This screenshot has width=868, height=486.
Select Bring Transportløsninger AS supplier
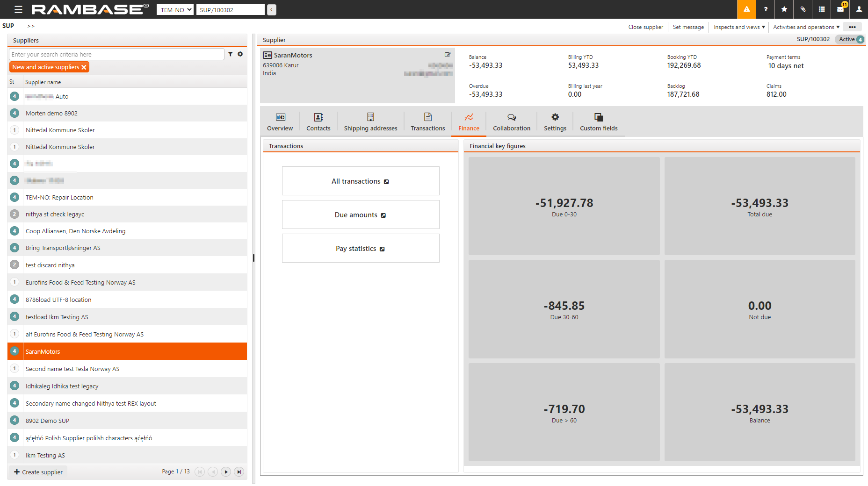click(x=63, y=248)
